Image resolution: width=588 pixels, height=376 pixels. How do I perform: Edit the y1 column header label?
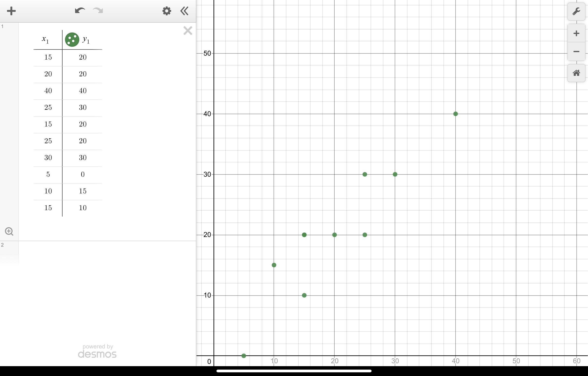(86, 39)
